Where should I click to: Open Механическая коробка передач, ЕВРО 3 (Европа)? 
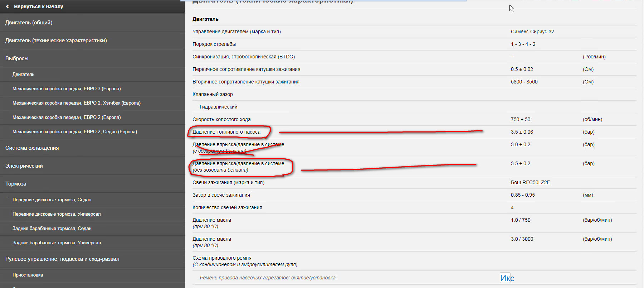(67, 89)
